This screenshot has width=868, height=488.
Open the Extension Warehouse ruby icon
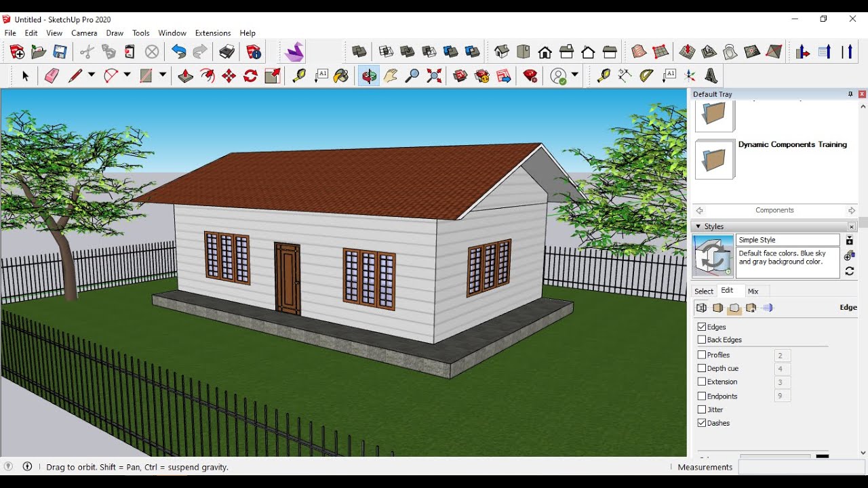click(530, 76)
